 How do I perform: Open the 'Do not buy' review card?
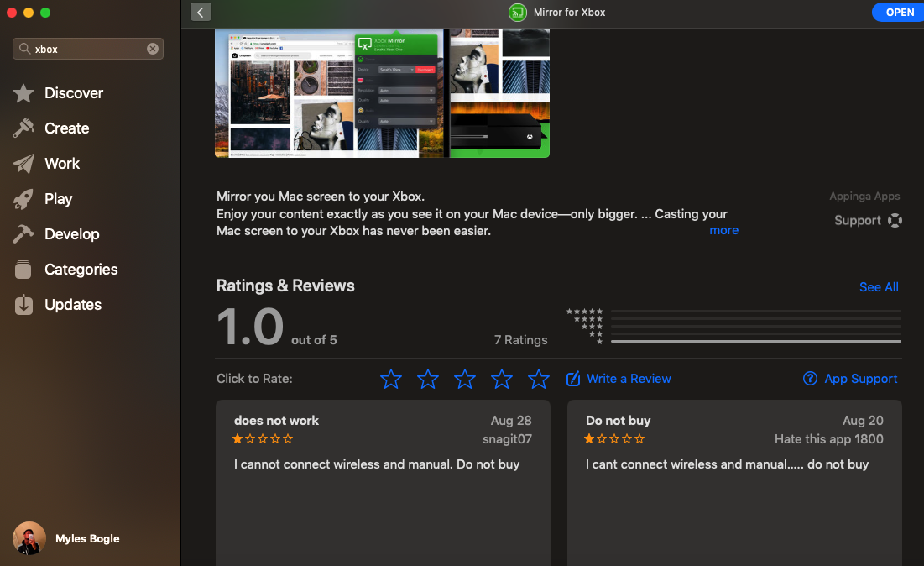[x=734, y=483]
